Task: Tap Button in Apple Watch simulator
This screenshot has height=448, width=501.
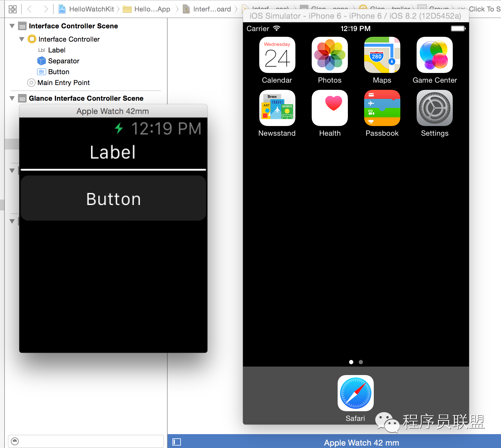Action: click(113, 198)
